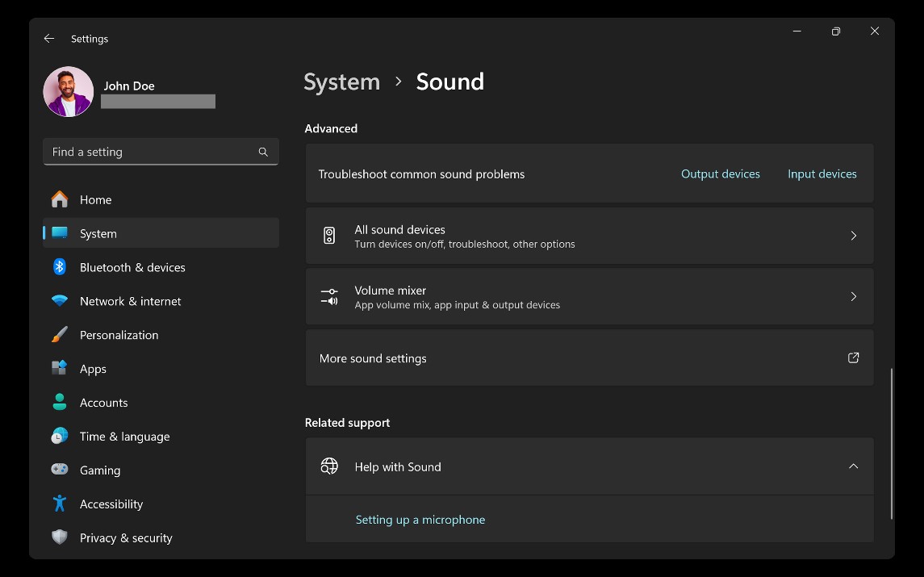Click the vertical scrollbar thumb
The height and width of the screenshot is (577, 924).
click(x=892, y=443)
